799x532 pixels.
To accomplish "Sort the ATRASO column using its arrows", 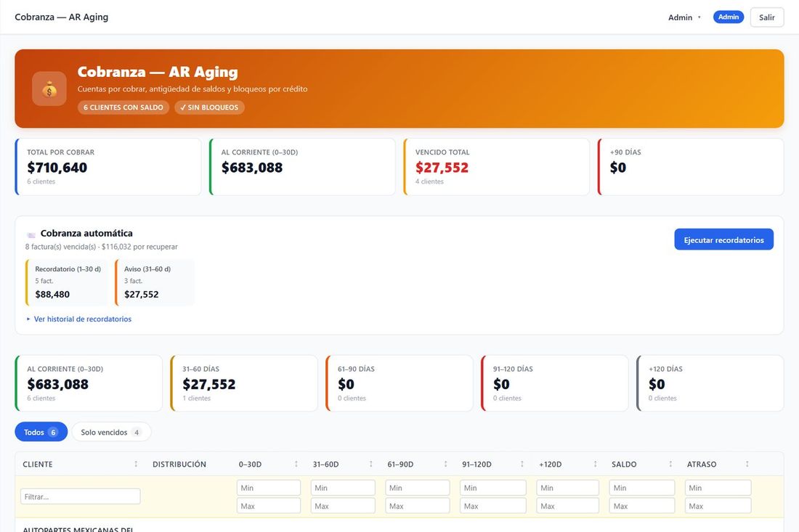I will pos(747,464).
